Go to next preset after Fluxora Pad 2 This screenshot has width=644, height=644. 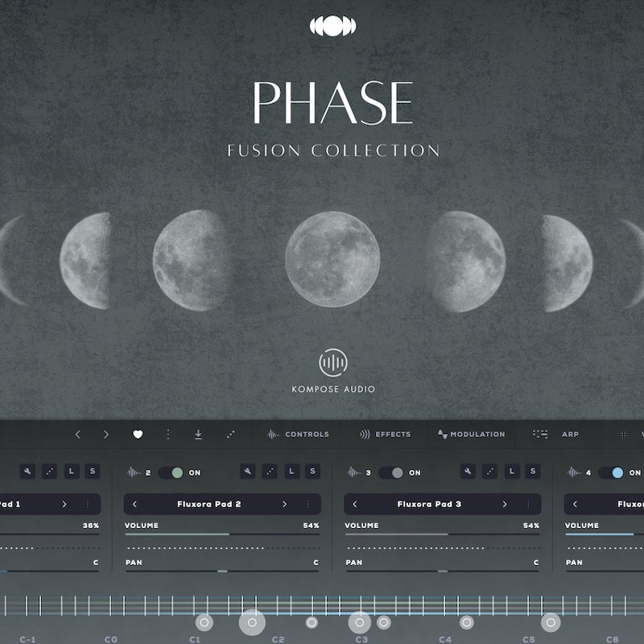point(284,504)
